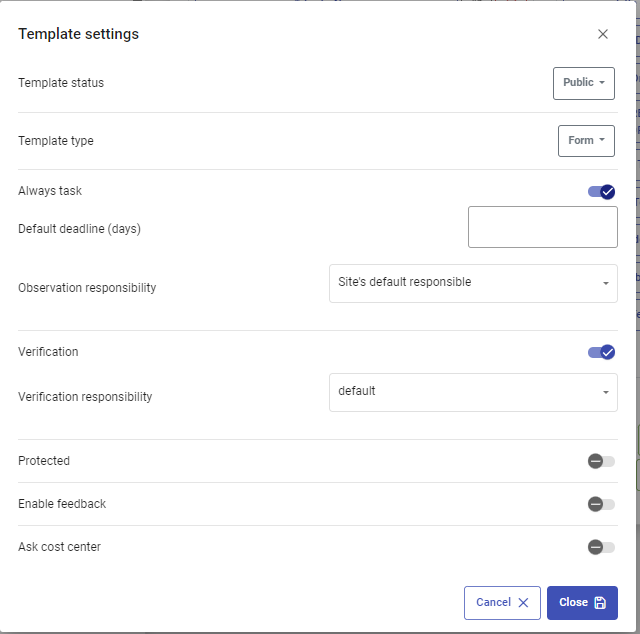This screenshot has height=634, width=640.
Task: Open the Public template status dropdown
Action: (584, 83)
